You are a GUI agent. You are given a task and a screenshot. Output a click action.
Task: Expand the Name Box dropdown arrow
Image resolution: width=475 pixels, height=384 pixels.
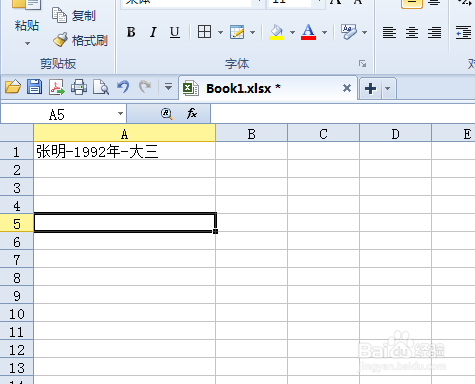point(120,114)
